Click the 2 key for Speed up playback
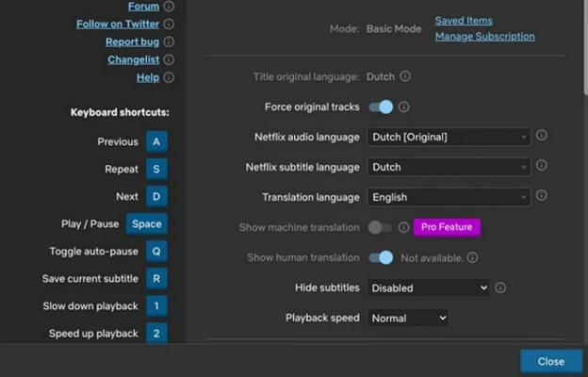The image size is (588, 377). pos(156,333)
